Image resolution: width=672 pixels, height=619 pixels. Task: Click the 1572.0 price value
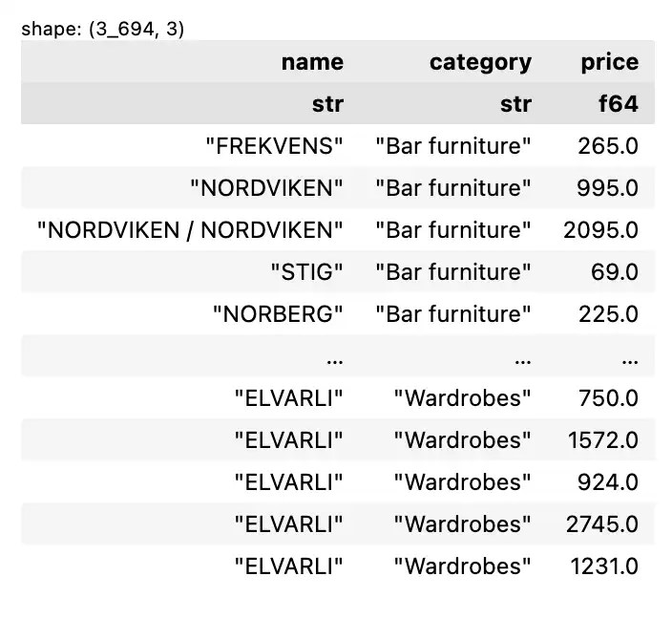[x=604, y=440]
